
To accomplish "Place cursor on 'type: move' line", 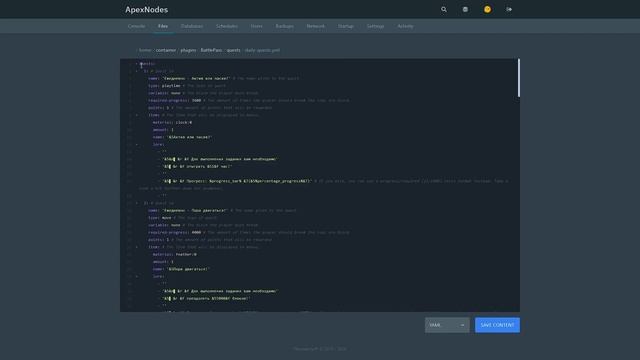I will (x=160, y=218).
